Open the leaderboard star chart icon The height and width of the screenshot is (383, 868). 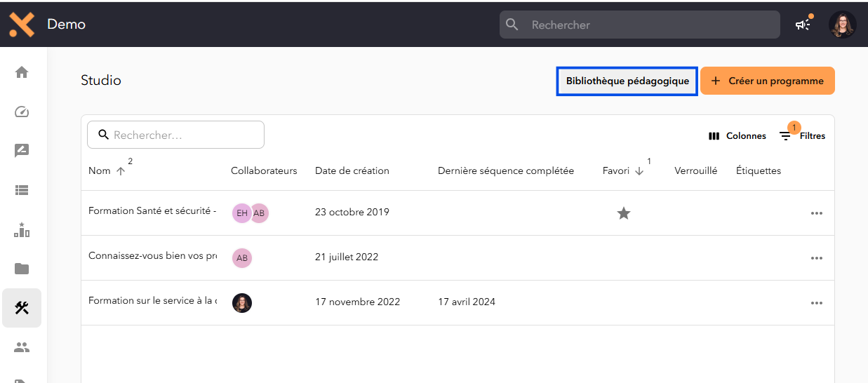pos(22,229)
